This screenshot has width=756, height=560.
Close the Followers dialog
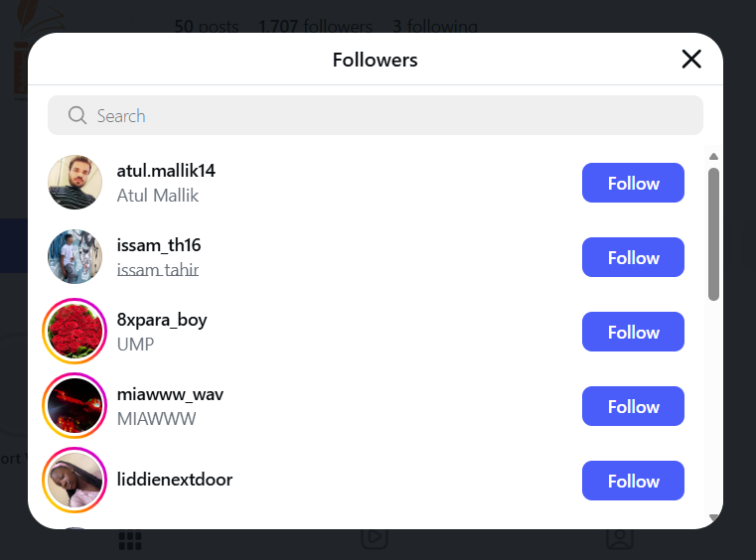coord(691,60)
